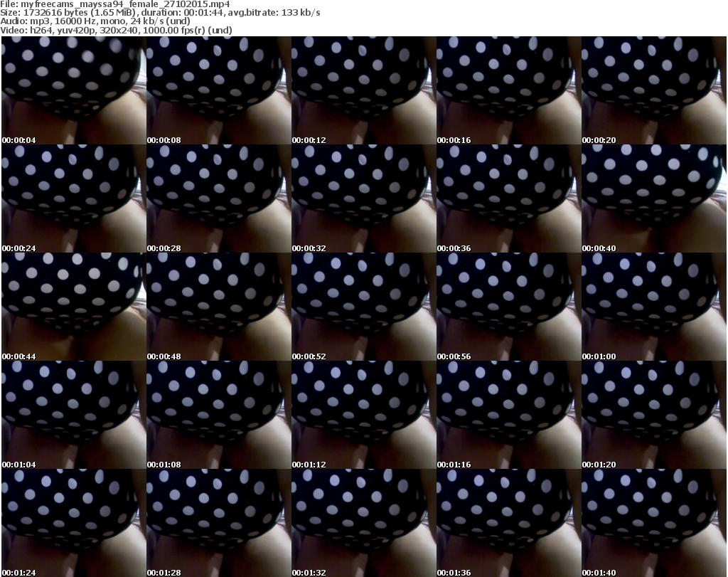Pick the thumbnail with timestamp 00:00:12
This screenshot has width=728, height=577.
364,90
